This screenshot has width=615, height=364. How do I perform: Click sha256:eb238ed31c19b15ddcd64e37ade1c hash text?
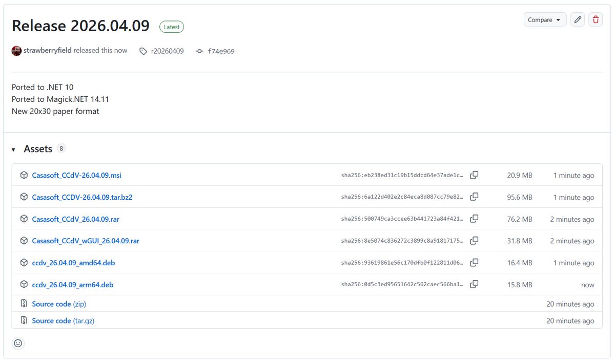[403, 176]
